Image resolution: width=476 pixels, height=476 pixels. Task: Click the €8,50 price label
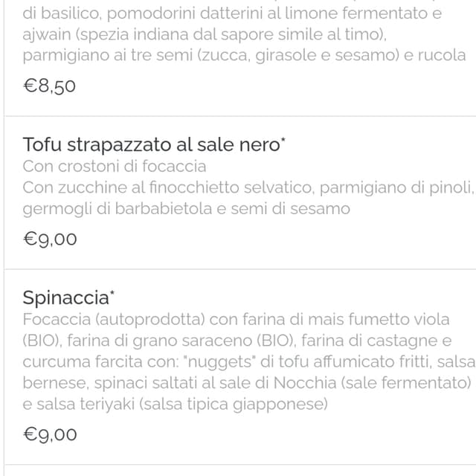tap(50, 86)
